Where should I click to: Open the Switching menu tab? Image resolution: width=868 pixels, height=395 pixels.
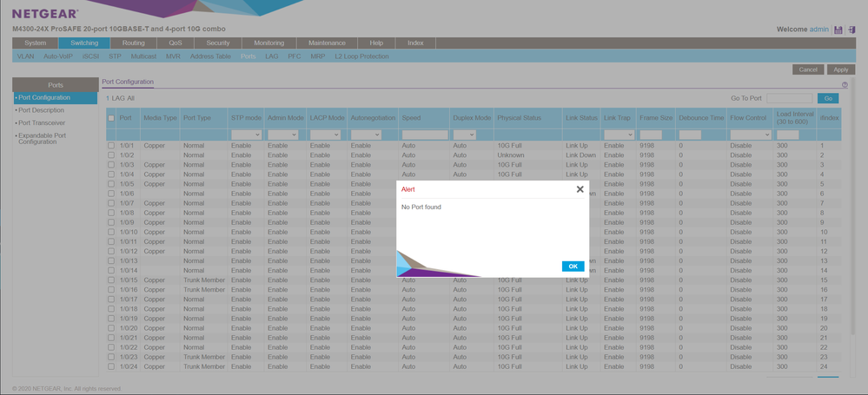point(84,43)
